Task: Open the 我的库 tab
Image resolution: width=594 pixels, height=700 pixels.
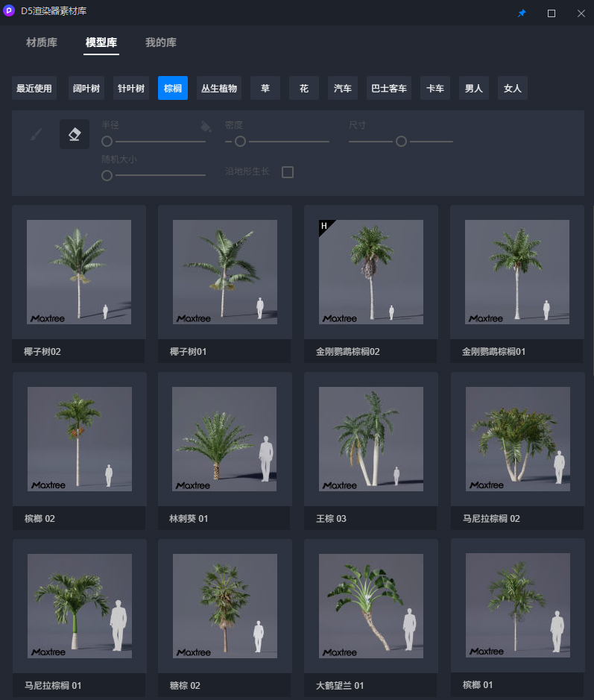Action: (161, 42)
